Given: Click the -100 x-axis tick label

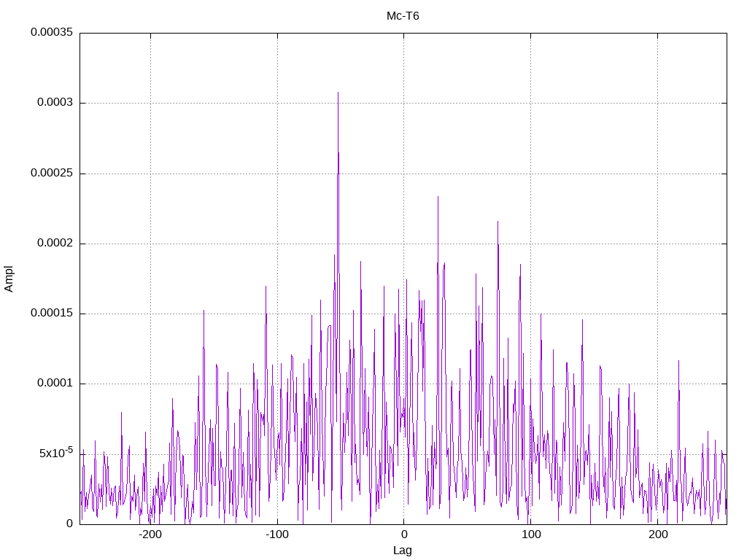Looking at the screenshot, I should 276,534.
